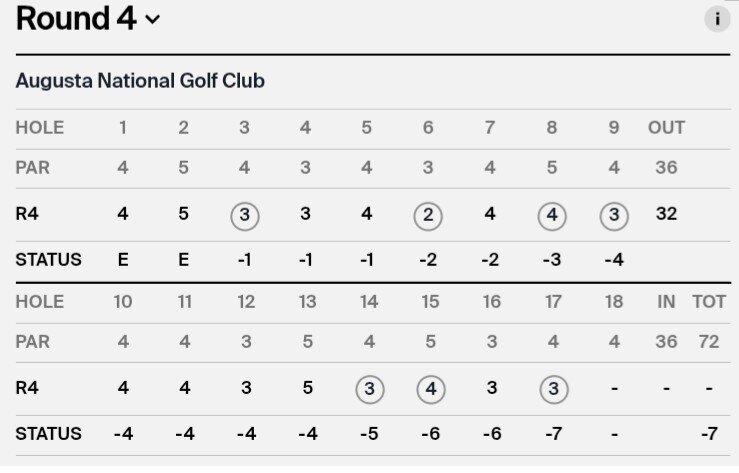Click the Round 4 heading
This screenshot has height=473, width=739.
tap(76, 18)
